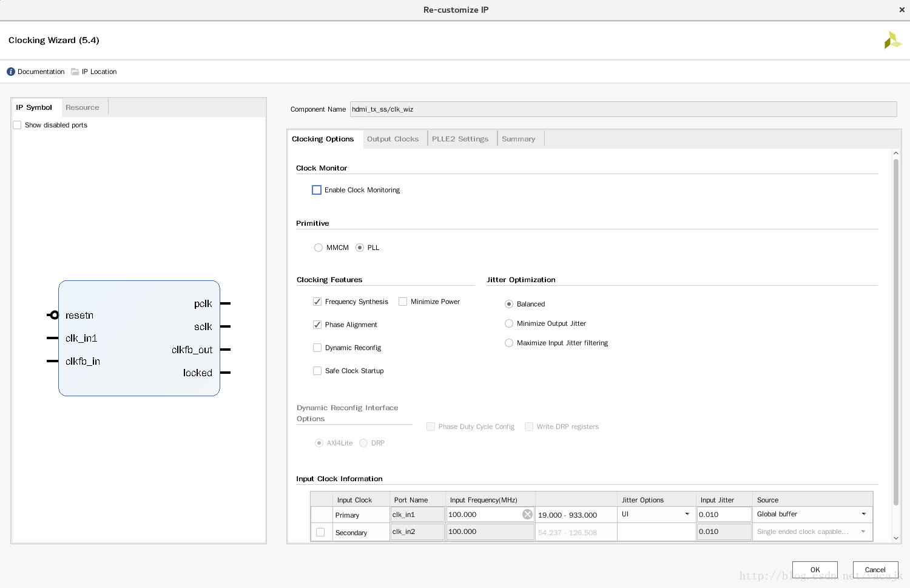Click the clk_in1 port on IP symbol
The width and height of the screenshot is (910, 588).
81,338
